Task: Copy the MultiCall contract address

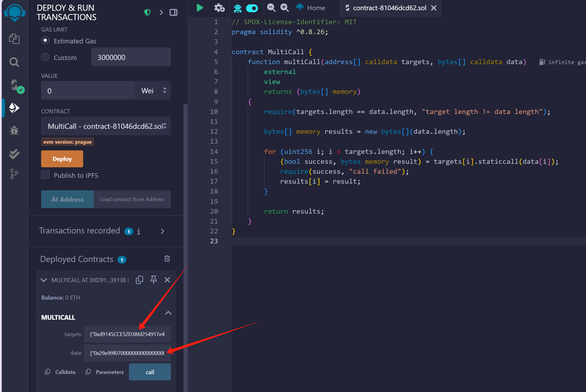Action: click(x=140, y=280)
